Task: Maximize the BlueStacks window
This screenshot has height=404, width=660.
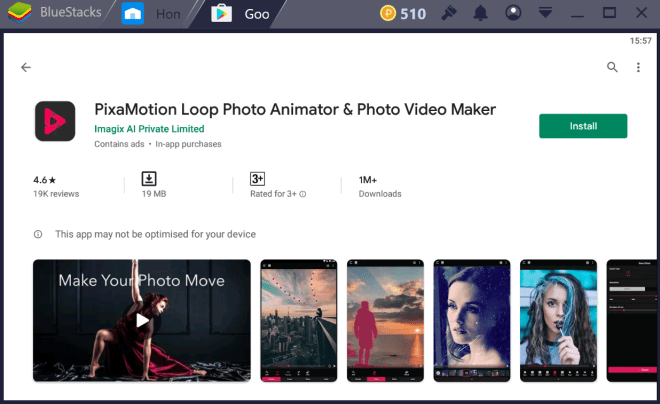Action: coord(609,13)
